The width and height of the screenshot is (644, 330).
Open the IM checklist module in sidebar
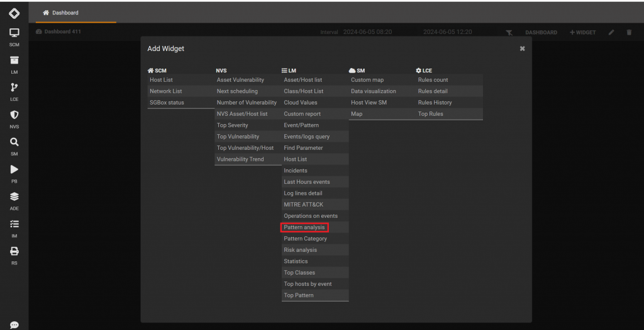tap(14, 229)
